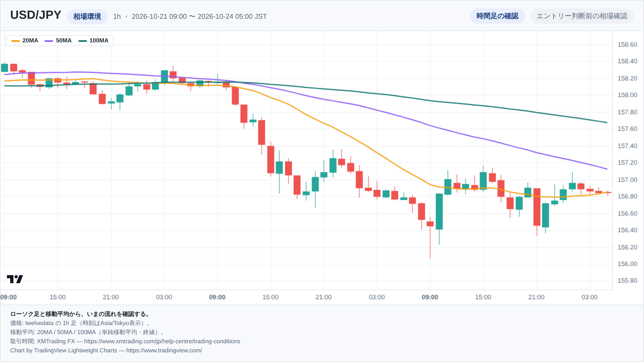The width and height of the screenshot is (644, 362).
Task: Click the TradingView logo icon
Action: (x=15, y=279)
